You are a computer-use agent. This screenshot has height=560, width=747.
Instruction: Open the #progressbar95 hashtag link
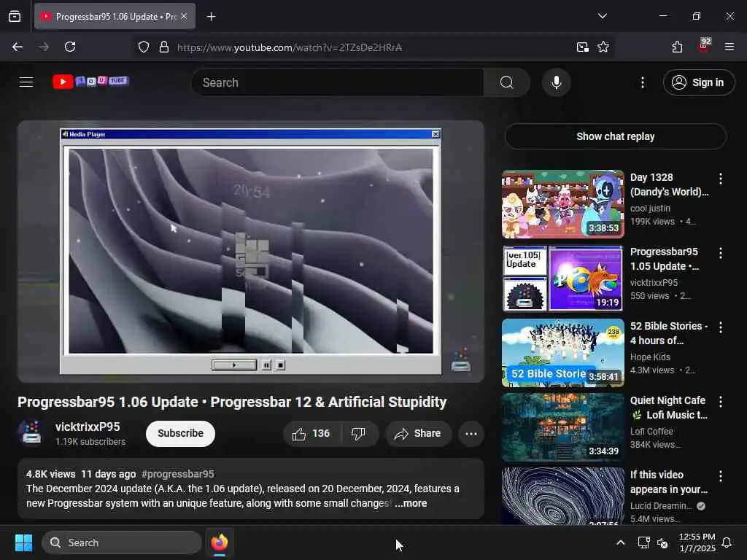tap(178, 474)
